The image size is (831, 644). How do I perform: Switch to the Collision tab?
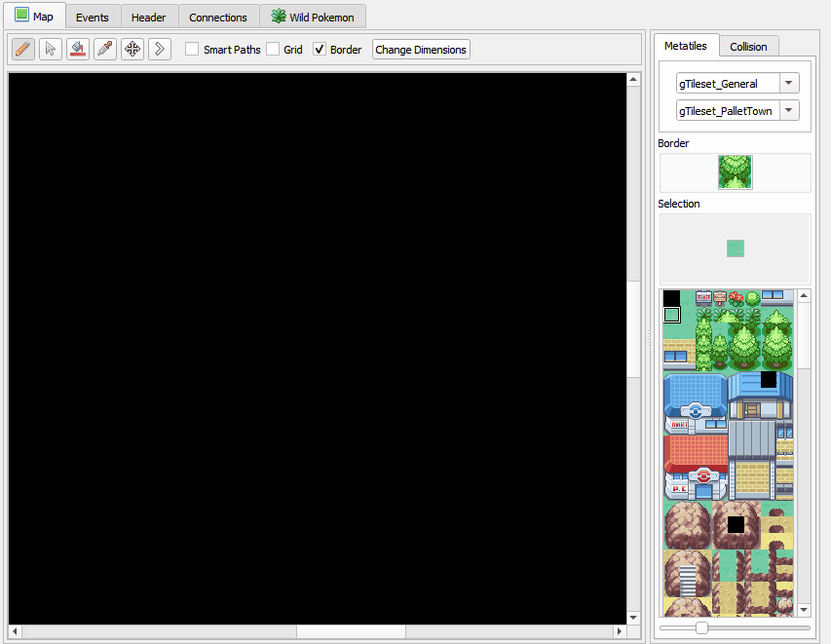pos(748,46)
